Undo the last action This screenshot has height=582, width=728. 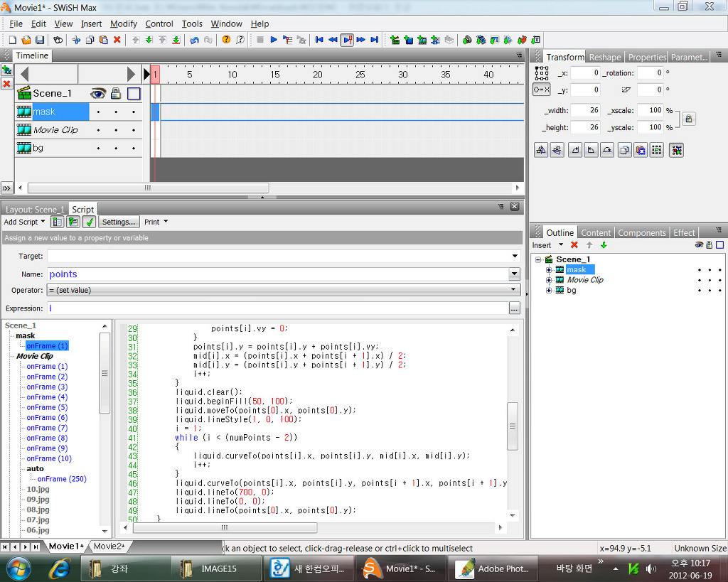click(195, 40)
